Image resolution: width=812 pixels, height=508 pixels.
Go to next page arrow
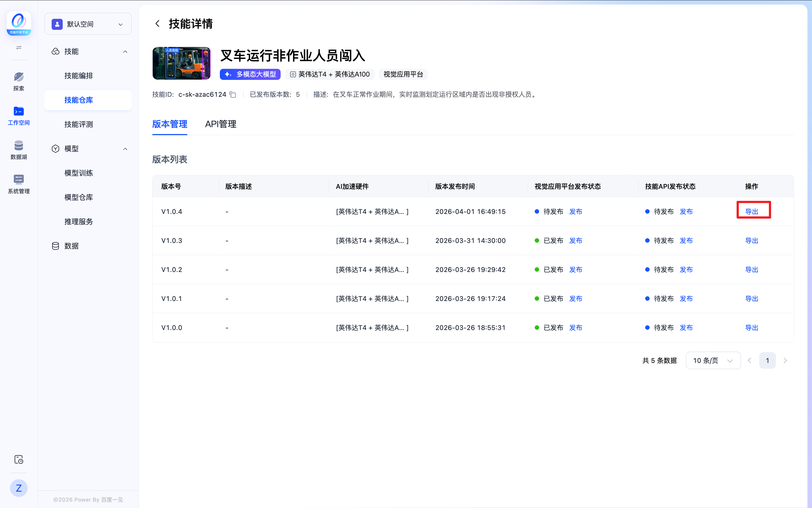(x=785, y=360)
